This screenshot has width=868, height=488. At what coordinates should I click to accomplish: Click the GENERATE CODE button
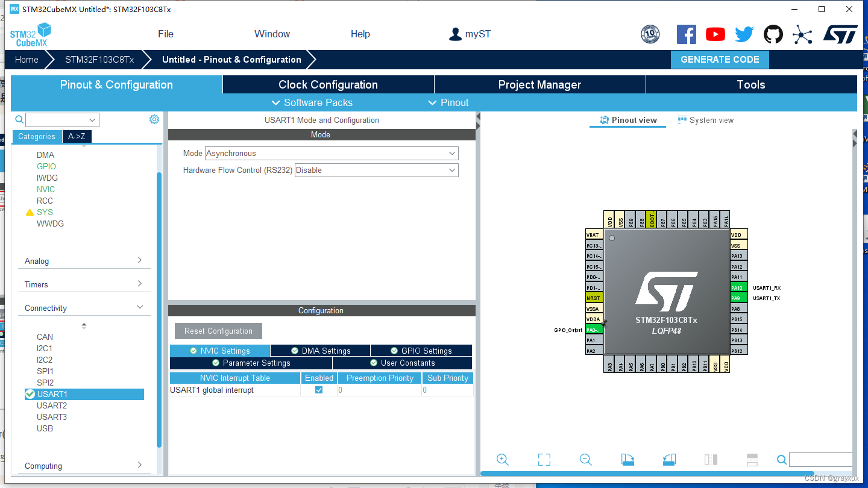pos(720,60)
